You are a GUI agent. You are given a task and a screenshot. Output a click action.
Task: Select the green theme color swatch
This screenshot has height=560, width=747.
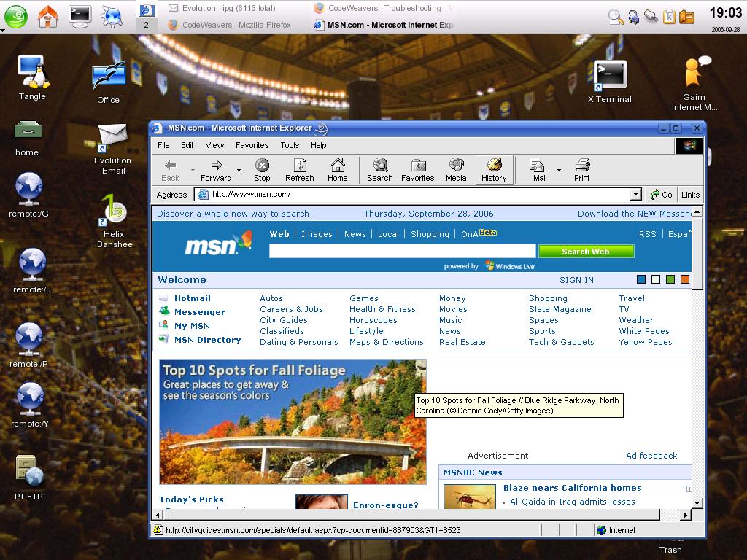670,279
